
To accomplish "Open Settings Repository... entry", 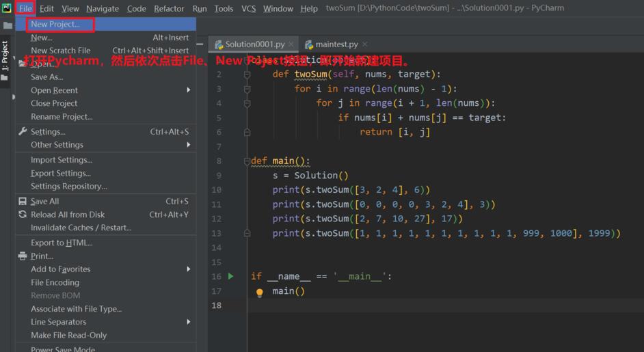I will [105, 186].
